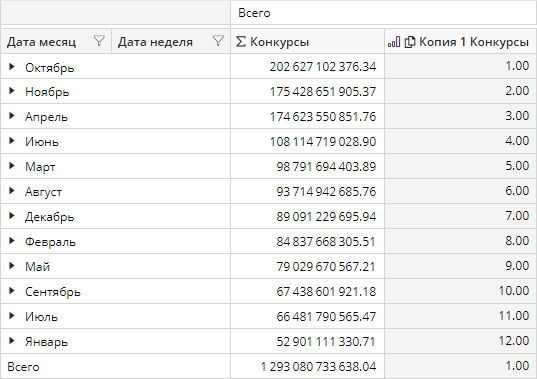Click sigma icon beside Конкурсы header
537x379 pixels.
point(240,42)
